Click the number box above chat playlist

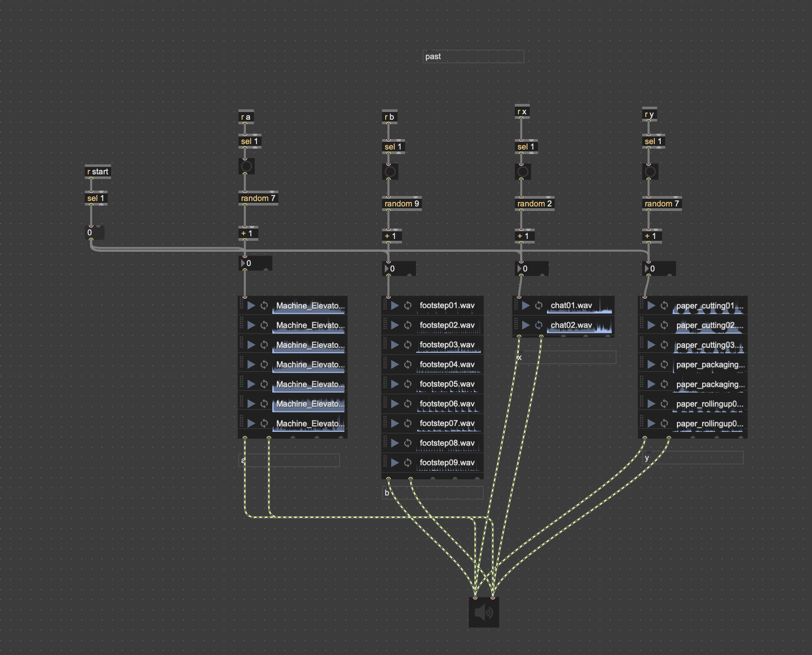(533, 269)
